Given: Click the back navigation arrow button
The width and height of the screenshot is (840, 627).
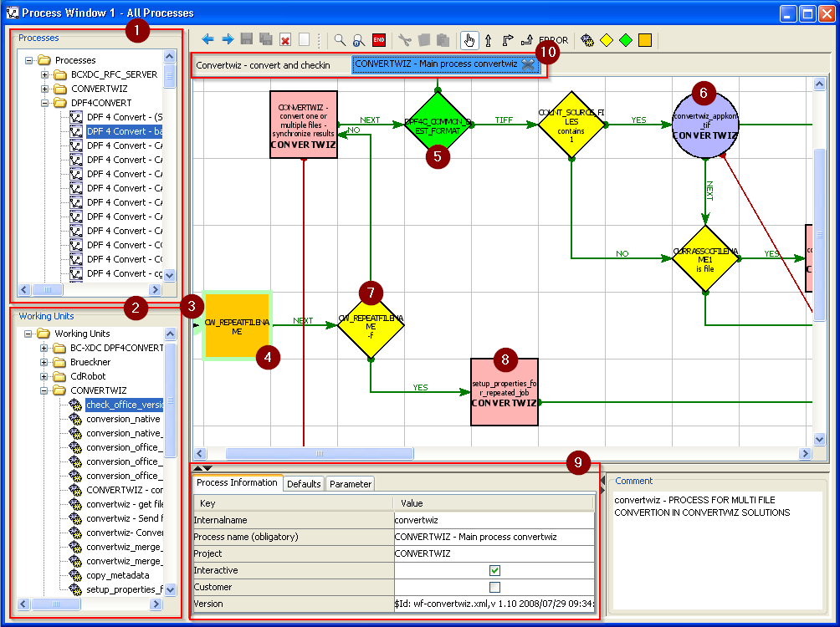Looking at the screenshot, I should click(x=207, y=39).
